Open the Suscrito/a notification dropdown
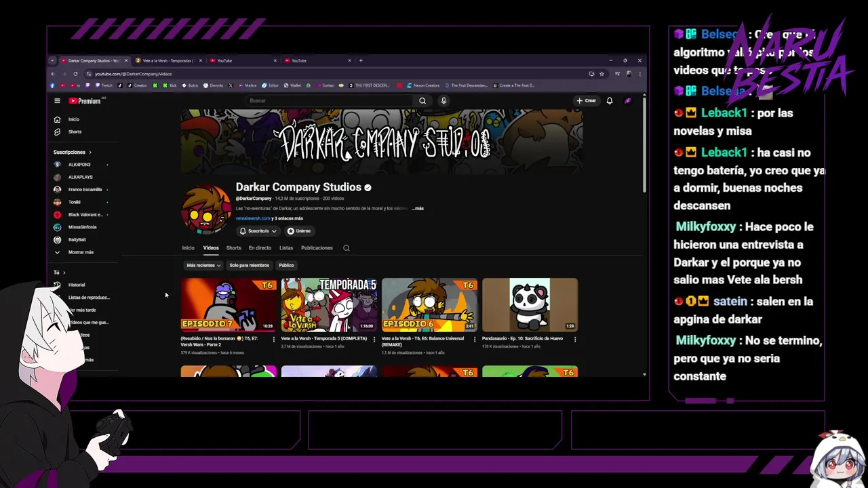 [258, 231]
